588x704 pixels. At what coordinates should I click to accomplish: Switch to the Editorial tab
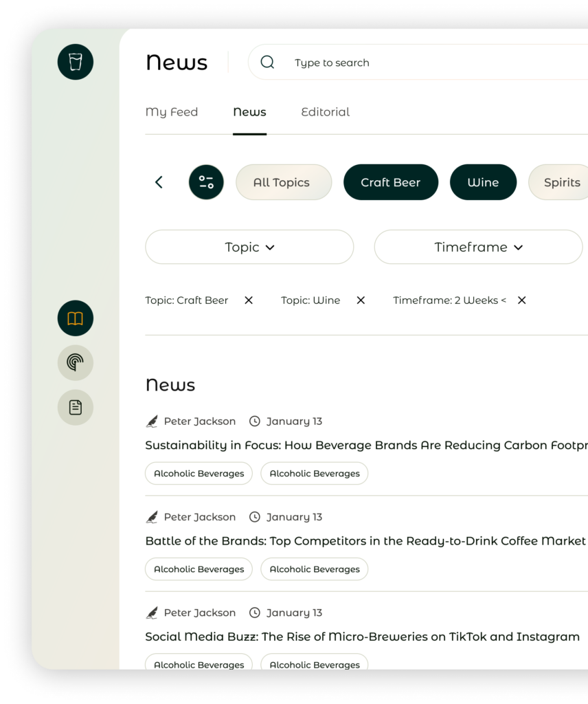[325, 112]
